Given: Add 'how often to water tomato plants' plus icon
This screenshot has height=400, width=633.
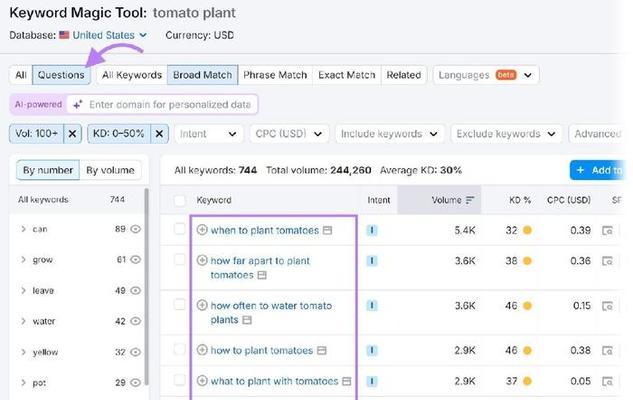Looking at the screenshot, I should pyautogui.click(x=202, y=305).
